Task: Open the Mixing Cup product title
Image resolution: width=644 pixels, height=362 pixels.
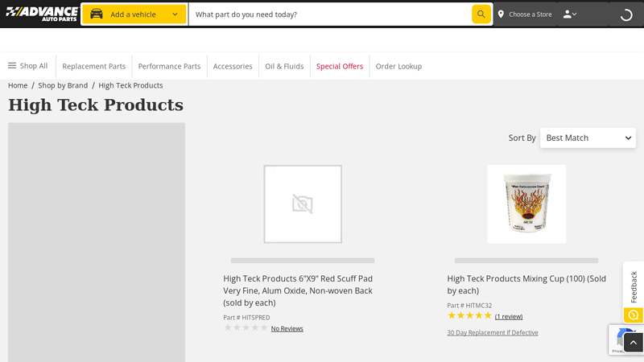Action: pyautogui.click(x=526, y=285)
